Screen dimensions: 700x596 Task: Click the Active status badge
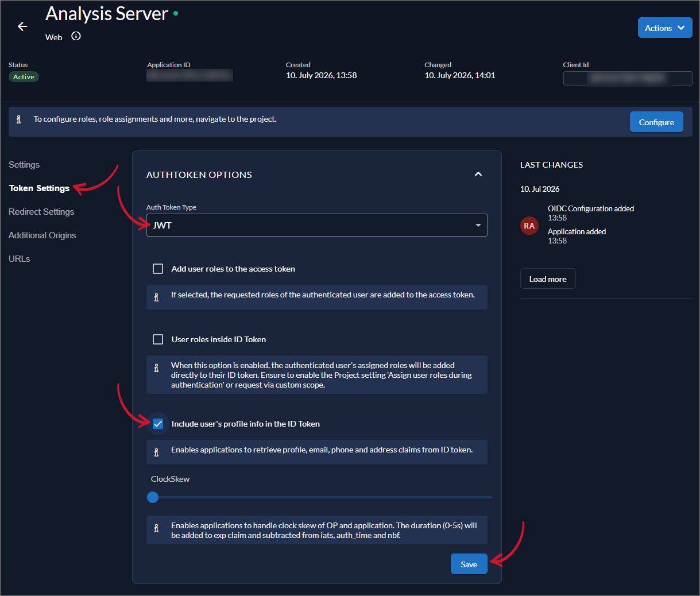24,77
